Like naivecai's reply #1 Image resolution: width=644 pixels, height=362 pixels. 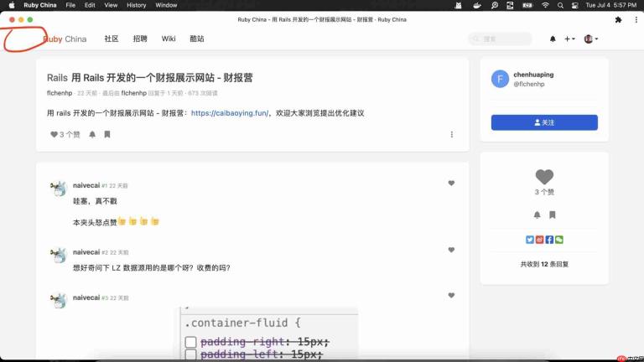[451, 183]
